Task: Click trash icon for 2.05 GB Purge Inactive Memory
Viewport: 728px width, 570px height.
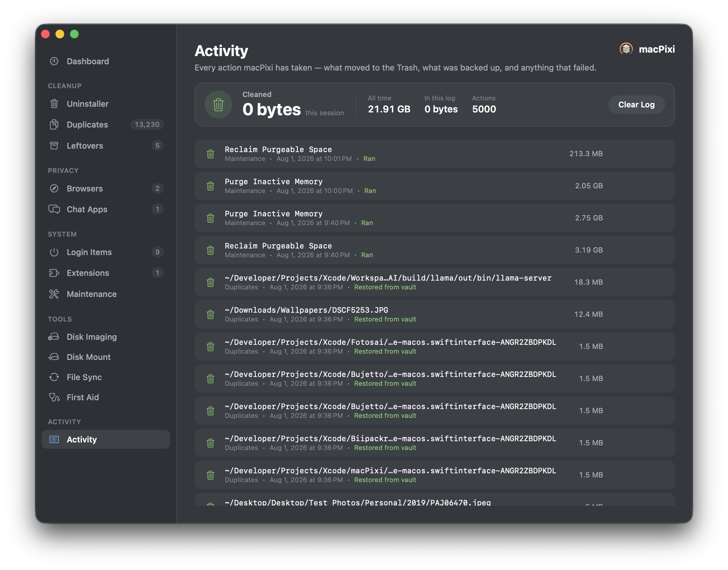Action: coord(211,186)
